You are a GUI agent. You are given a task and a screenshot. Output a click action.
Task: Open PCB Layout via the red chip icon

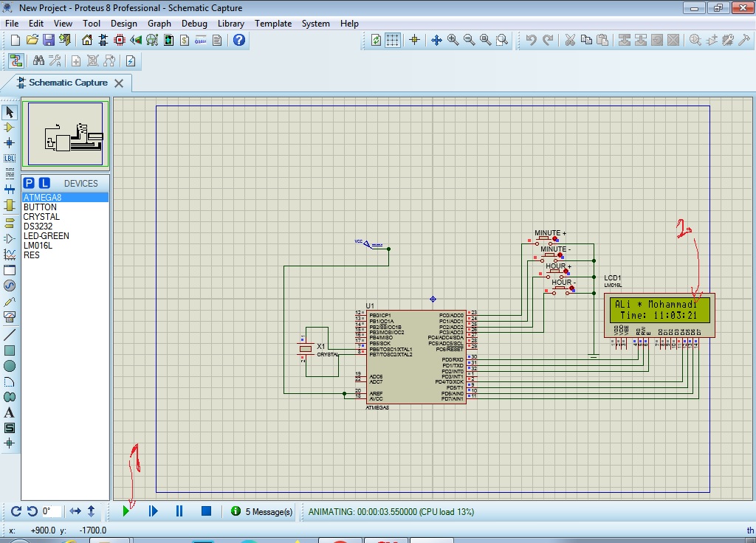pyautogui.click(x=119, y=40)
